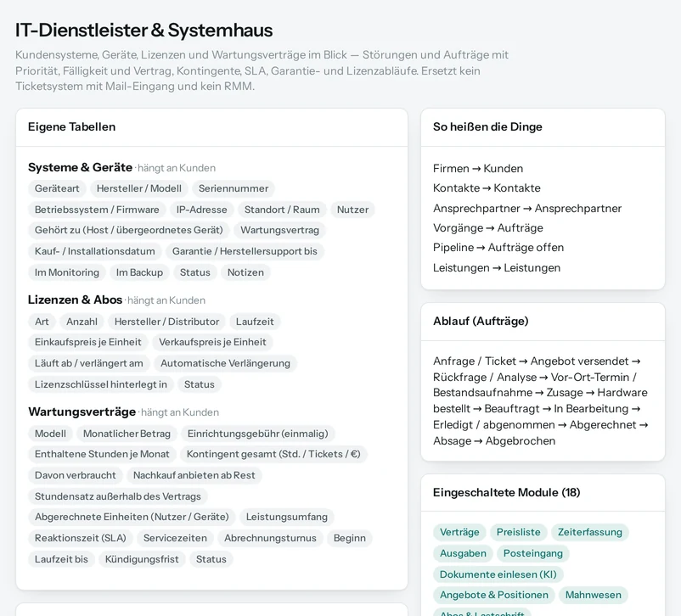Select the Anzahl chip
Viewport: 681px width, 616px height.
(82, 322)
